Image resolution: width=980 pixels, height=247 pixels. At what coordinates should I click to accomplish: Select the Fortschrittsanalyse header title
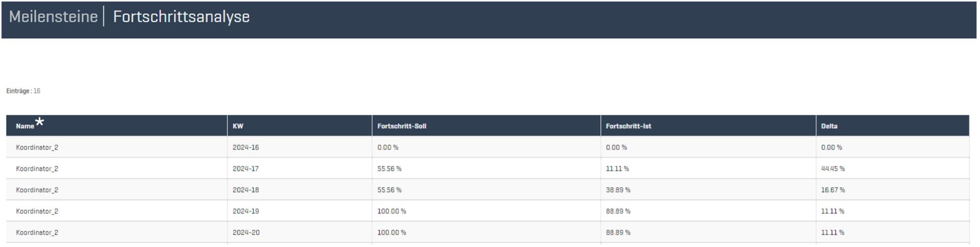181,17
